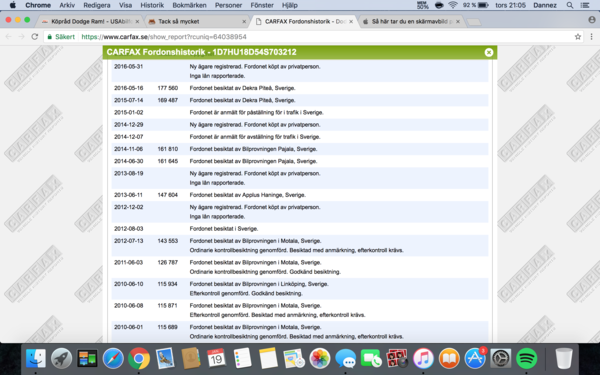Open iBooks from the Dock
The width and height of the screenshot is (600, 375).
(449, 359)
